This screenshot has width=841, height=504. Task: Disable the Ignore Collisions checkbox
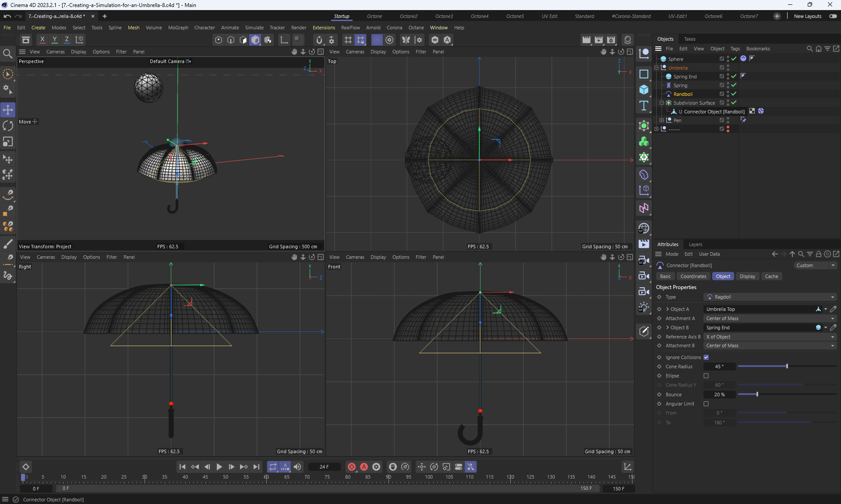[706, 357]
